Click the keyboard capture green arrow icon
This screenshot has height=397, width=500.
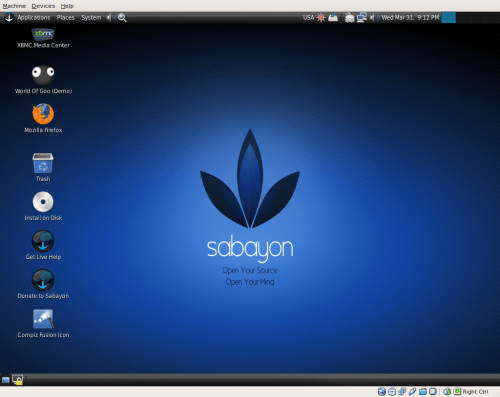click(457, 392)
